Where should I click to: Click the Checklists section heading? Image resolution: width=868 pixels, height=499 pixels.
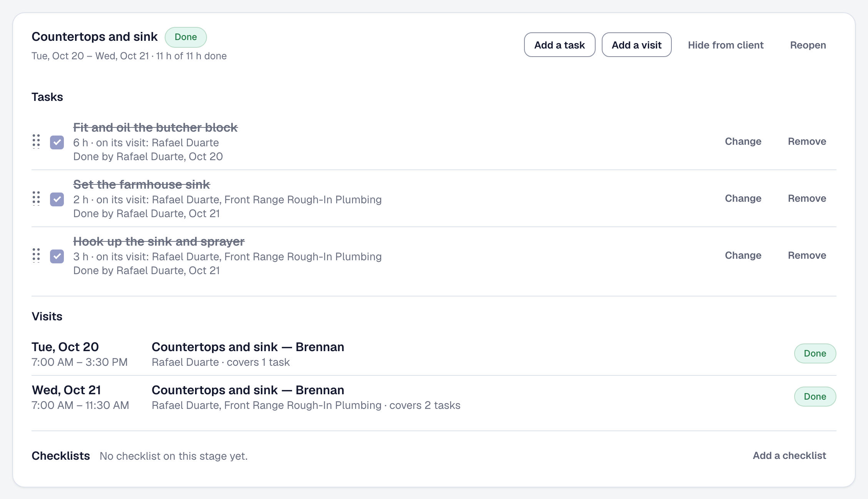point(61,456)
